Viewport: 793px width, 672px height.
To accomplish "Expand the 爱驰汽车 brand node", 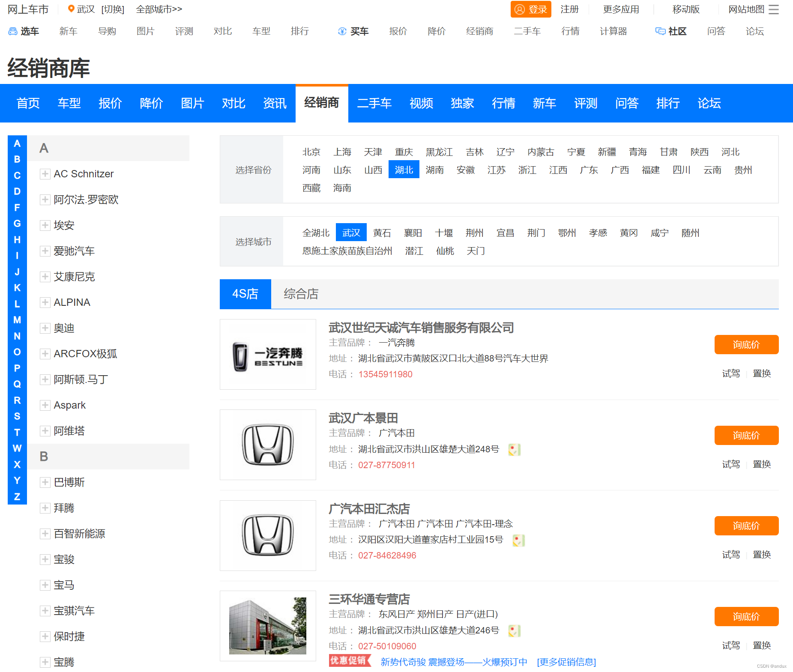I will pyautogui.click(x=45, y=251).
